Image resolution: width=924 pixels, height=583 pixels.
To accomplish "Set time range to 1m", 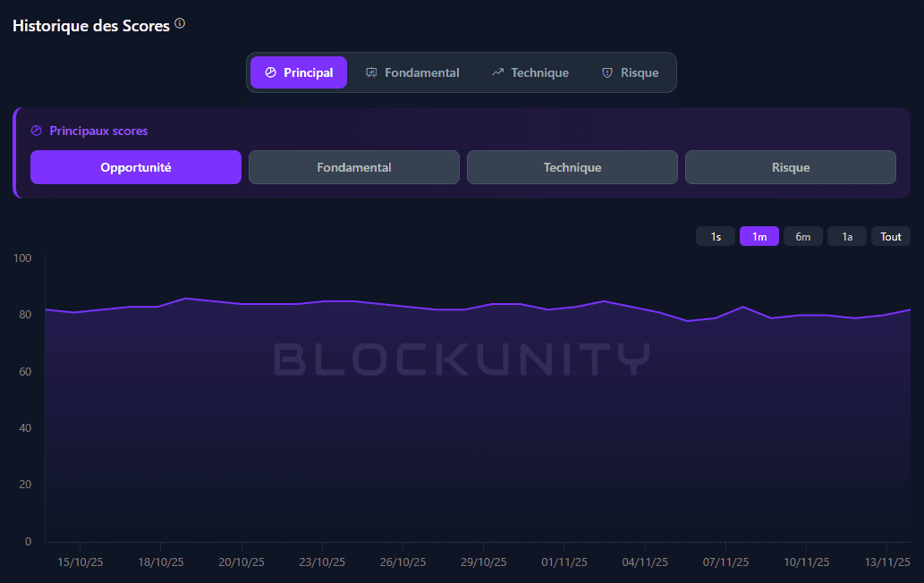I will click(x=759, y=236).
